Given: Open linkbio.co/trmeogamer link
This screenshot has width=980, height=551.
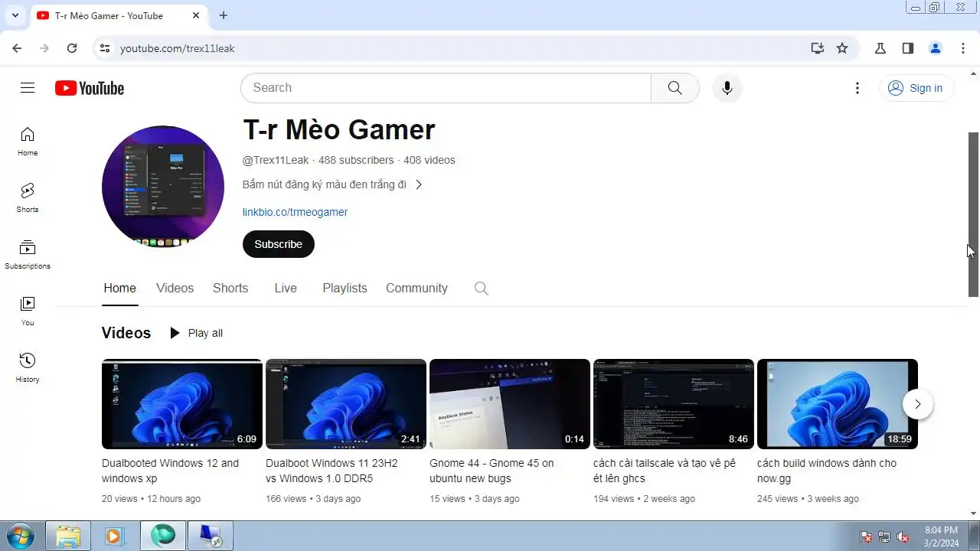Looking at the screenshot, I should click(295, 212).
